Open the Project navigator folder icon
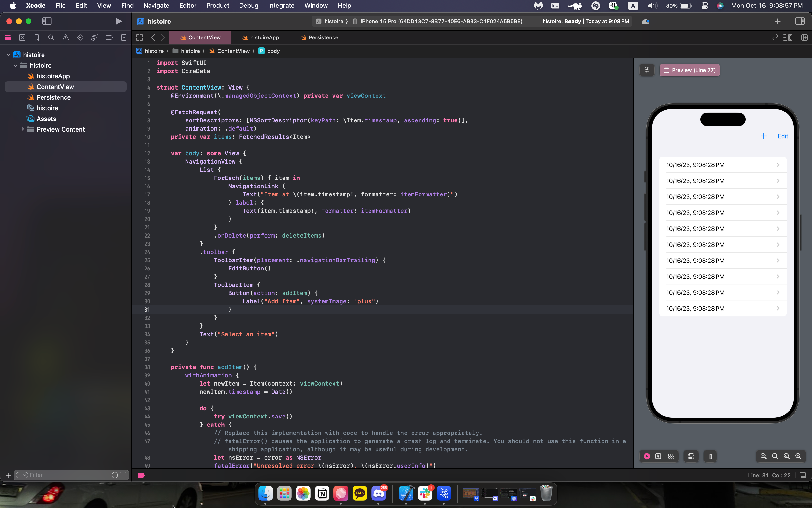Image resolution: width=812 pixels, height=508 pixels. (8, 38)
